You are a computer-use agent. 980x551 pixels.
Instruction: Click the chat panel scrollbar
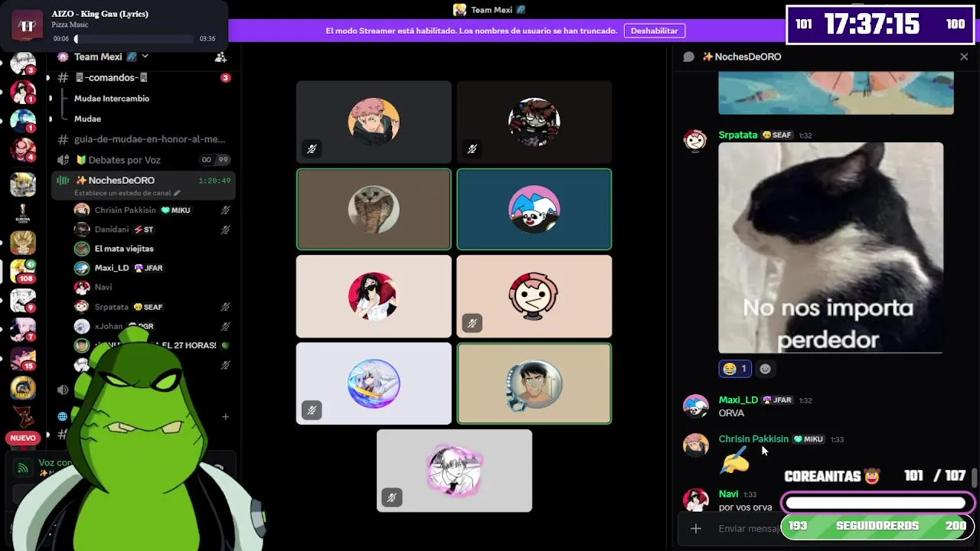(x=974, y=478)
